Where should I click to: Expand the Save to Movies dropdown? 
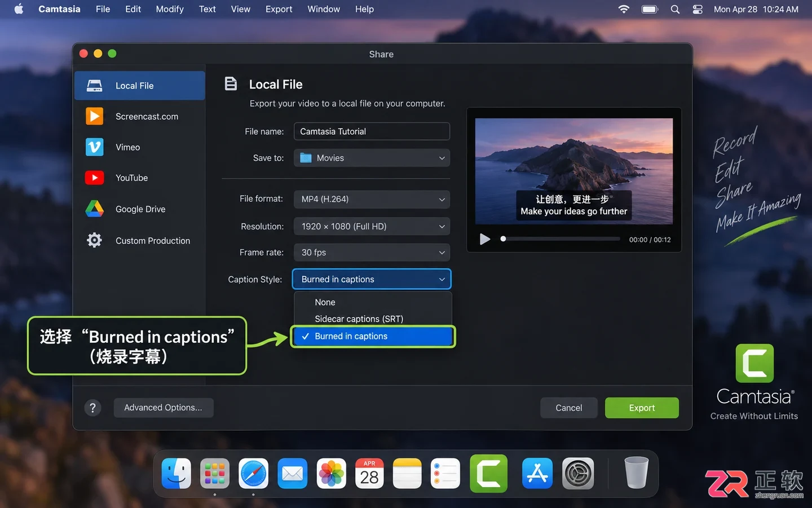pos(372,158)
